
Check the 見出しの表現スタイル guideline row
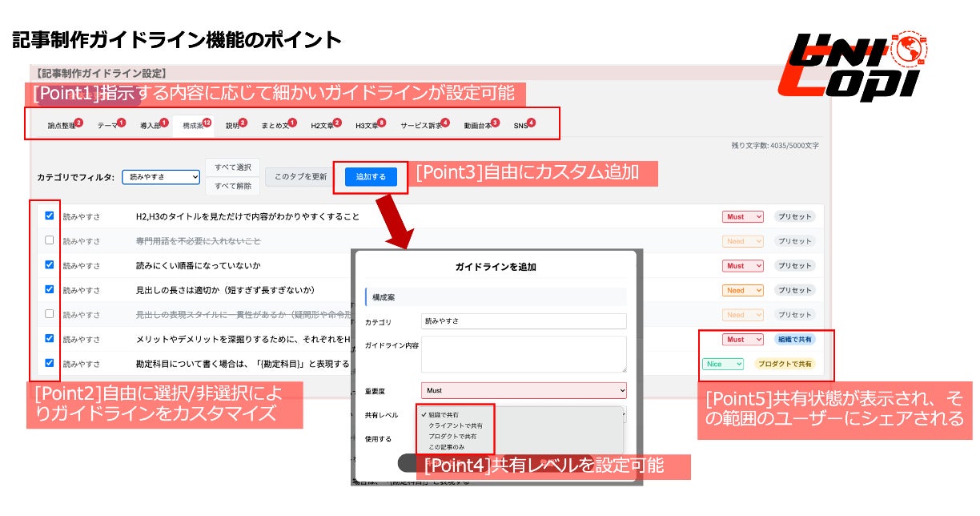(49, 314)
